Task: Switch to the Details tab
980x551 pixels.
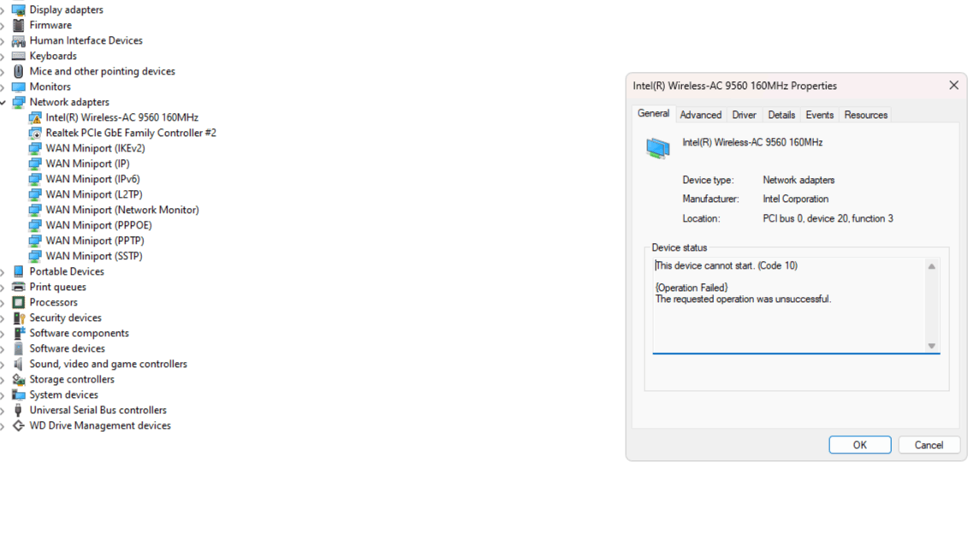Action: pos(781,115)
